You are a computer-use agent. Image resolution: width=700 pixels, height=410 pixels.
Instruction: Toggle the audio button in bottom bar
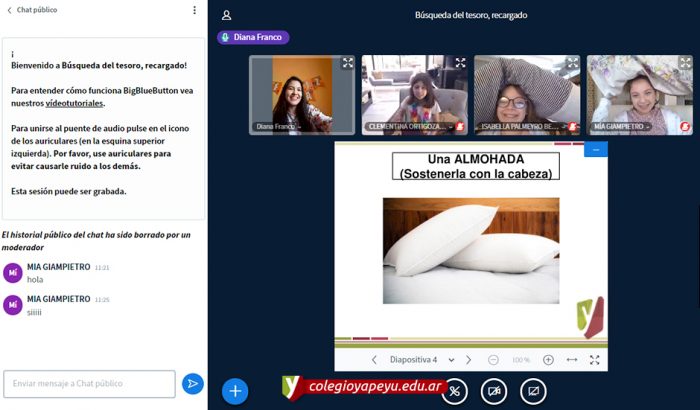coord(455,390)
